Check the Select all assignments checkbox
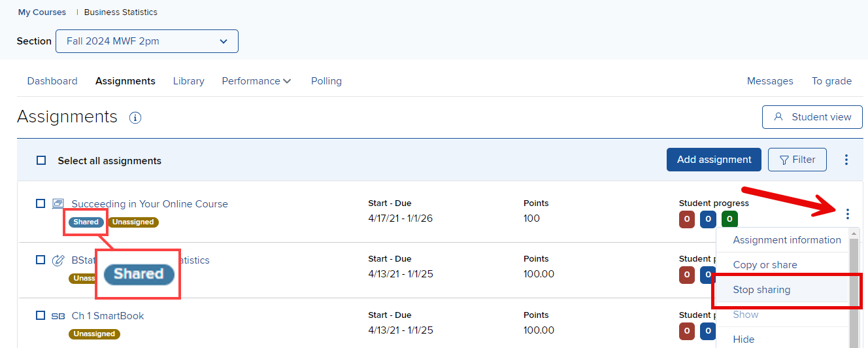Screen dimensions: 868x348 point(41,160)
